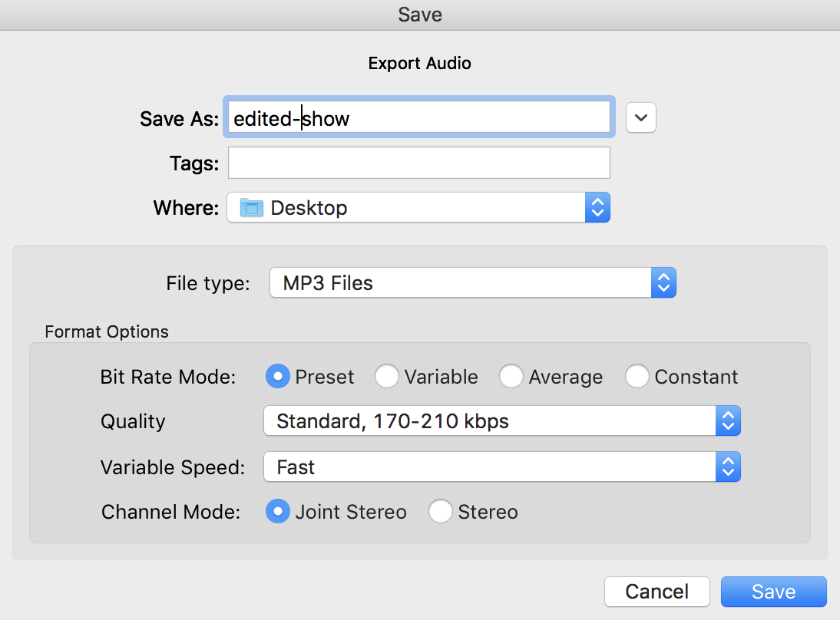Click the Quality popup arrows
The height and width of the screenshot is (620, 840).
728,420
